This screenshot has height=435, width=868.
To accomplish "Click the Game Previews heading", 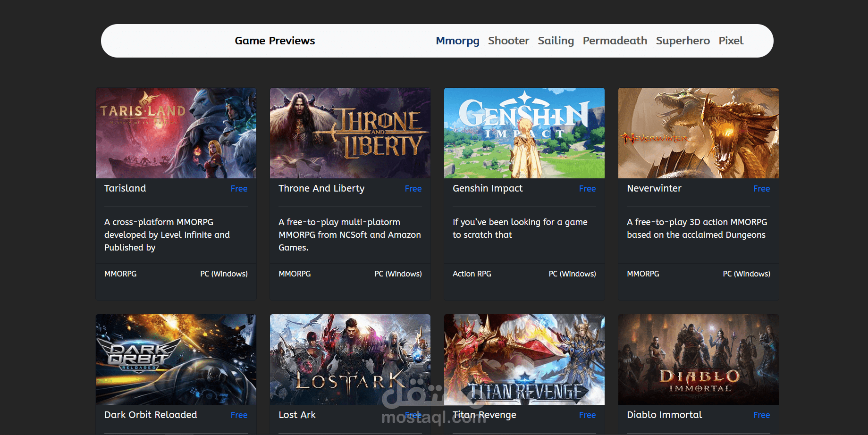I will (x=275, y=41).
